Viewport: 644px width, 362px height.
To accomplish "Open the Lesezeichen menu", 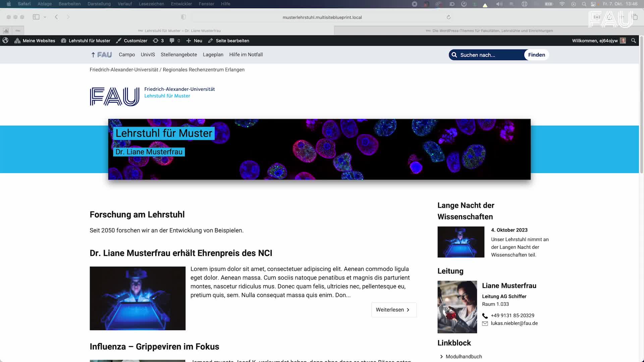I will [x=151, y=4].
